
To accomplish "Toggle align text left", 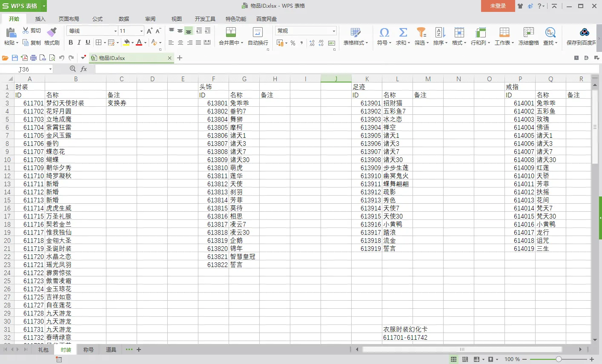I will pyautogui.click(x=171, y=43).
